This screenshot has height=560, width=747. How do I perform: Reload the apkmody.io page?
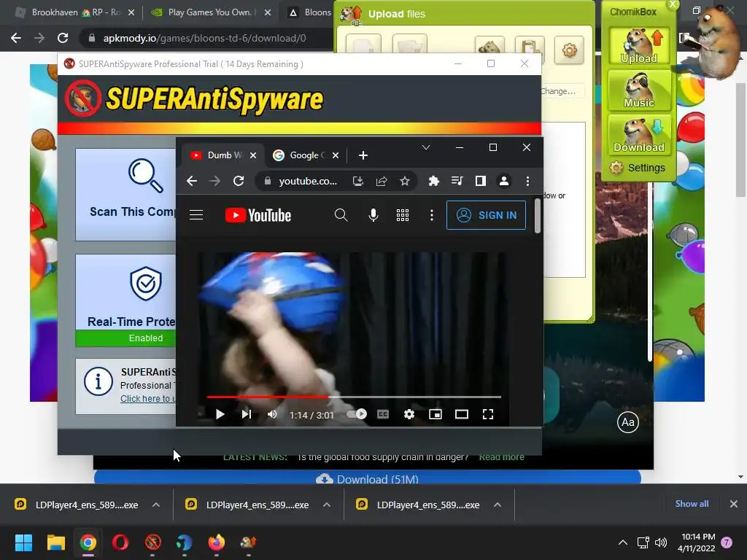[63, 38]
